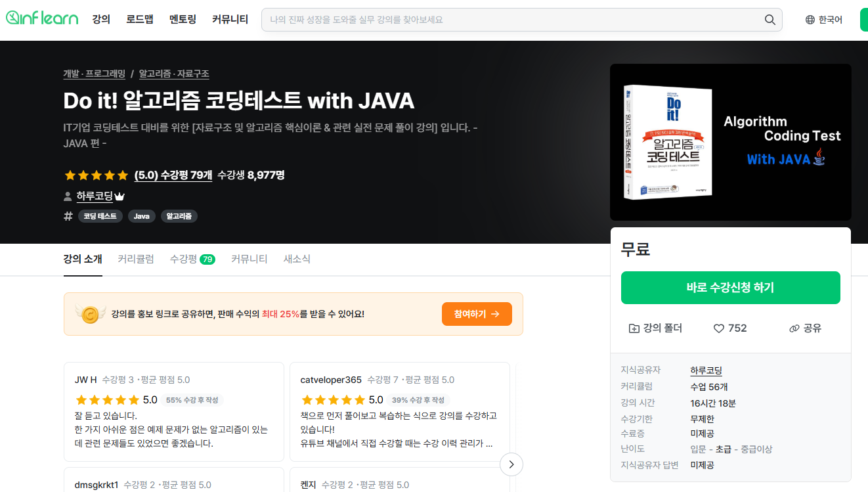Click the course title heading
868x492 pixels.
239,101
